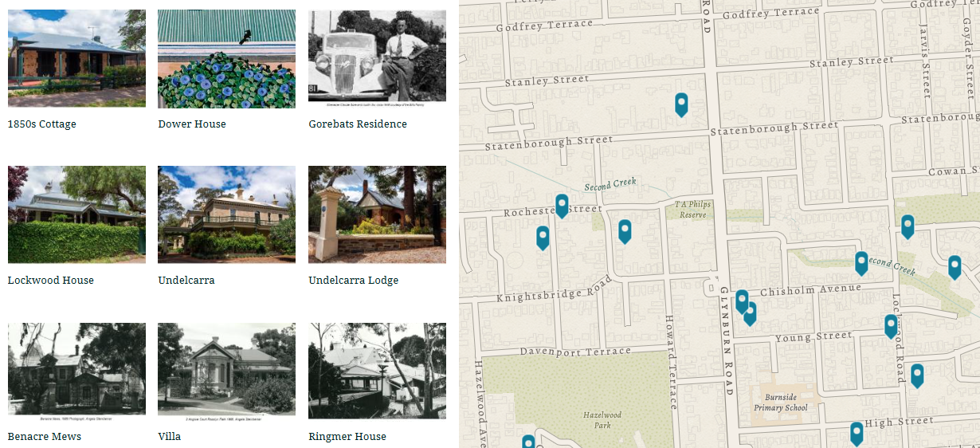This screenshot has width=980, height=448.
Task: View the Undelcarra Lodge gate photo
Action: click(377, 214)
